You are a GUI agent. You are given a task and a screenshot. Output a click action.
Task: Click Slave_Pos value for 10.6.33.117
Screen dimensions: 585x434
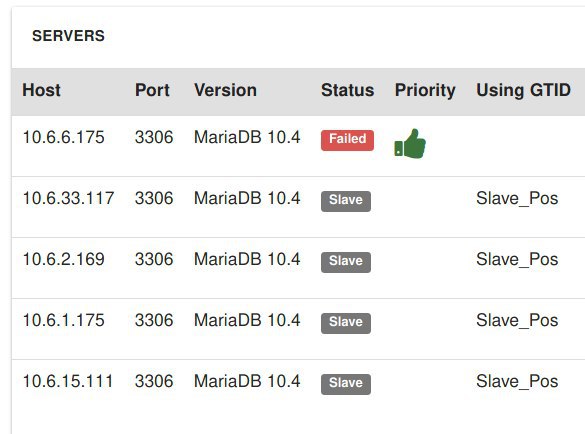(517, 199)
